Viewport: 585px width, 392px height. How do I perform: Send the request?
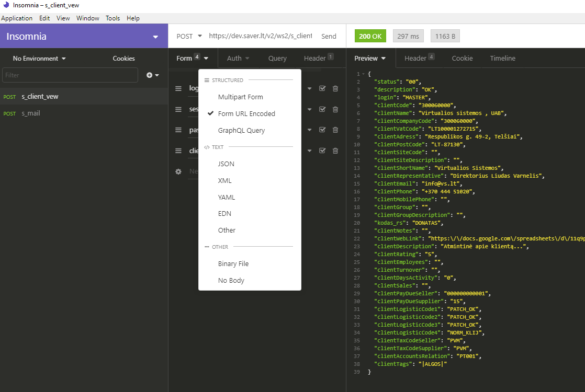tap(329, 36)
